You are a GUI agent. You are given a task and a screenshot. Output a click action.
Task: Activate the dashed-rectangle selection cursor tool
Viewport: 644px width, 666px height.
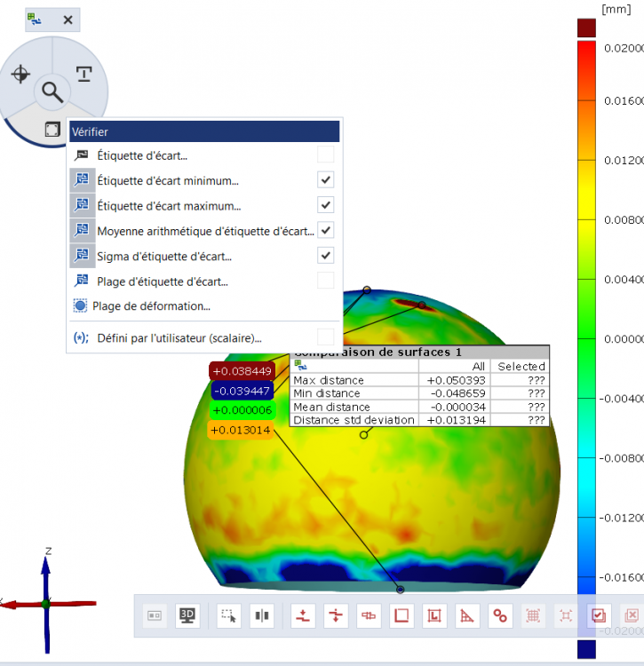tap(228, 614)
